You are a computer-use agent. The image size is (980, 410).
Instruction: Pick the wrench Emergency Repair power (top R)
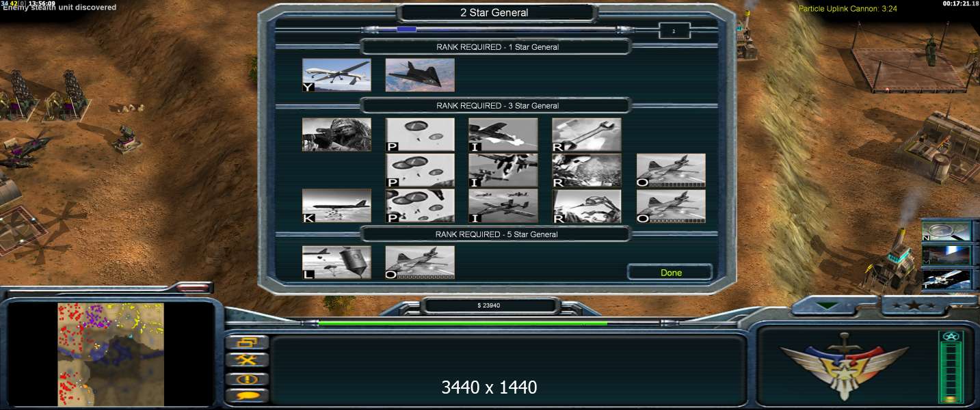click(x=587, y=135)
